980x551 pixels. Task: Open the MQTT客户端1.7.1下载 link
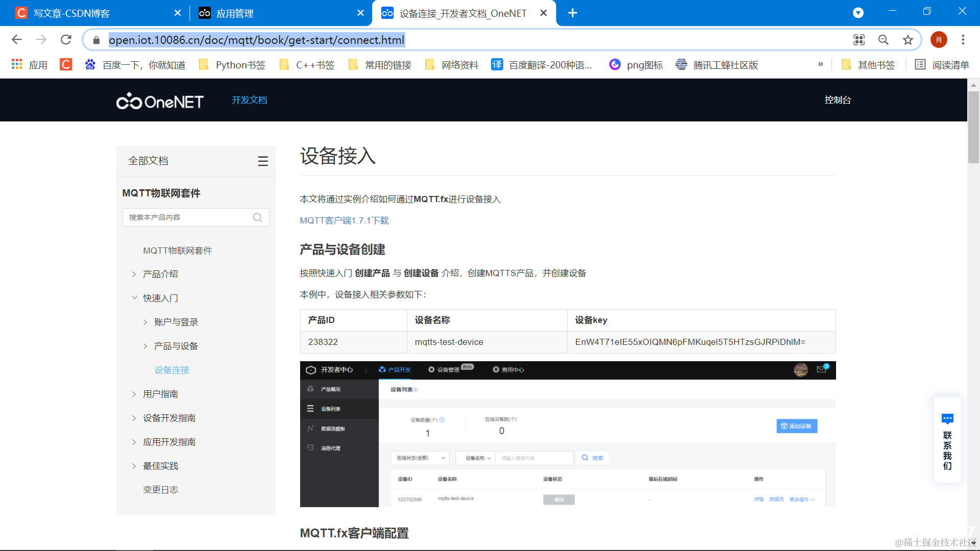[x=344, y=220]
